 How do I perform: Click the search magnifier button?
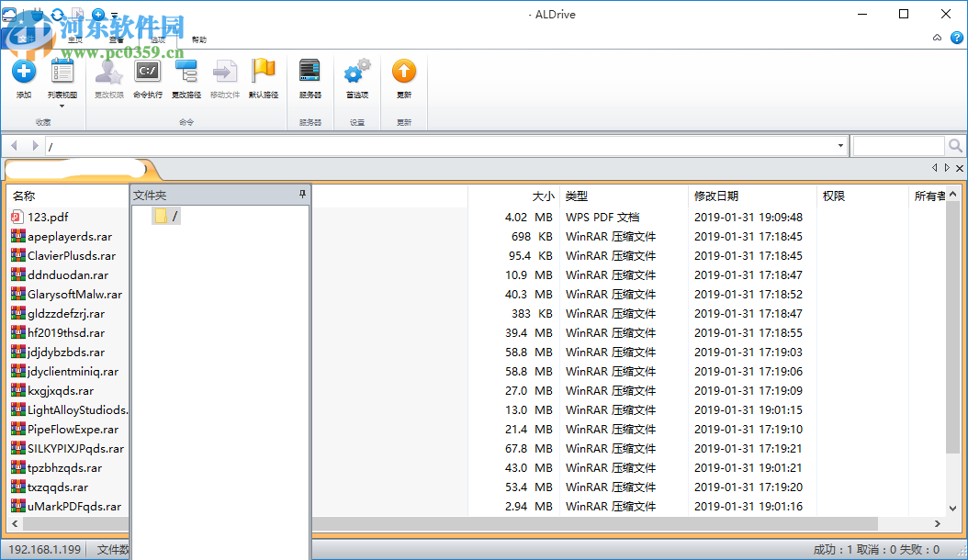coord(956,145)
